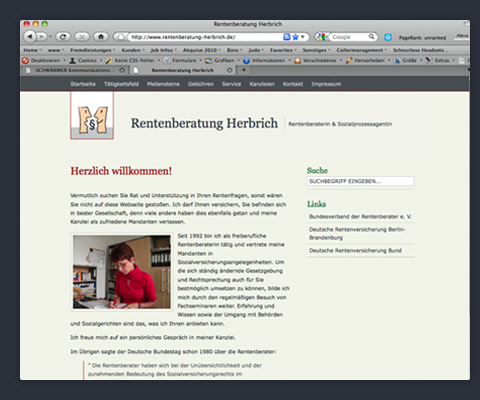Viewport: 480px width, 400px height.
Task: Click the Verschiedenes toolbar icon
Action: point(298,60)
